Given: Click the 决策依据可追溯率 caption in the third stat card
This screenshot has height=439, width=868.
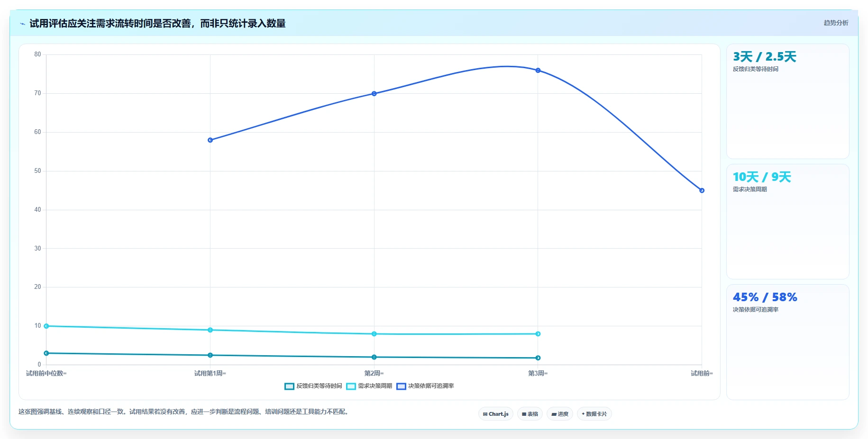Looking at the screenshot, I should pos(756,310).
